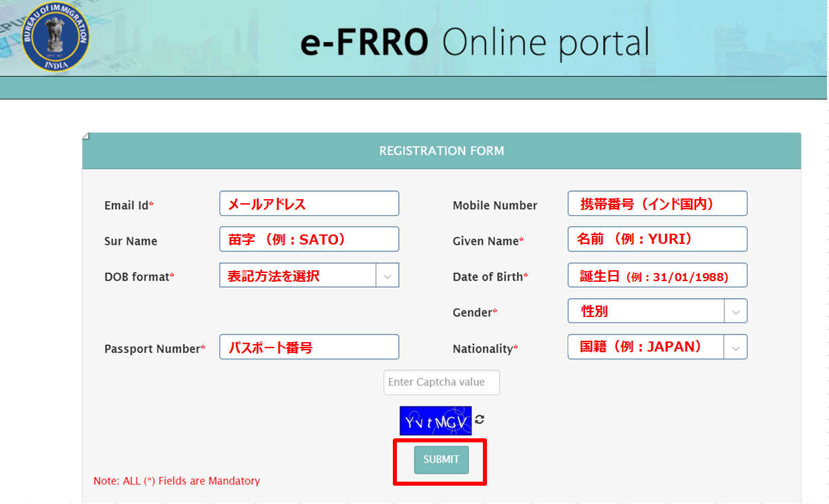Click inside the Email Id field
Viewport: 829px width, 504px height.
[x=309, y=203]
